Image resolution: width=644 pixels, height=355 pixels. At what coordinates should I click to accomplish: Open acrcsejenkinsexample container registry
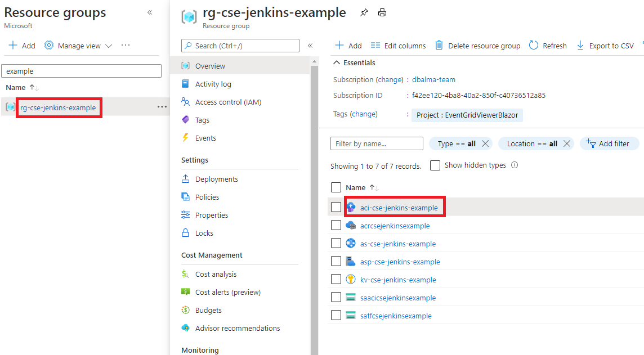pyautogui.click(x=395, y=226)
